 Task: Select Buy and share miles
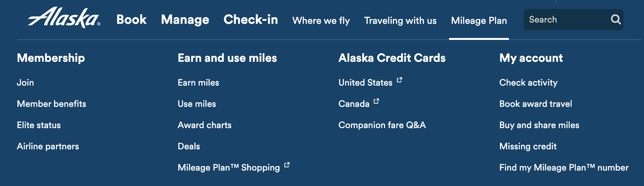539,125
